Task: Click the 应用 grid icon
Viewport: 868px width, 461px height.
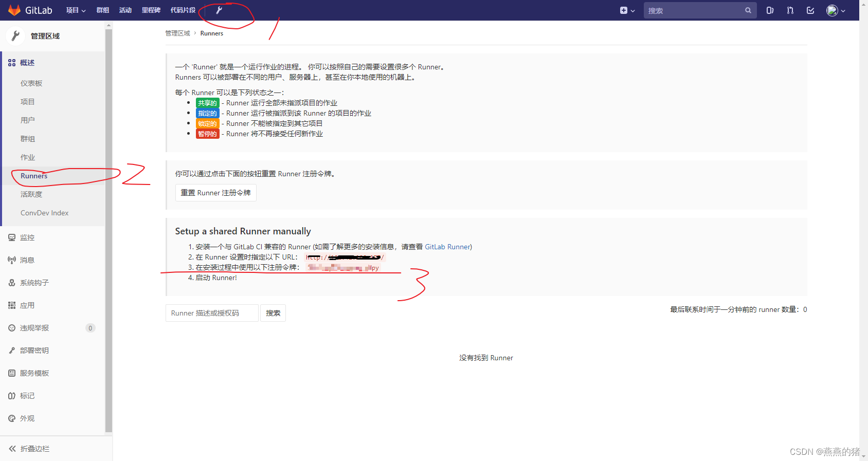Action: tap(12, 305)
